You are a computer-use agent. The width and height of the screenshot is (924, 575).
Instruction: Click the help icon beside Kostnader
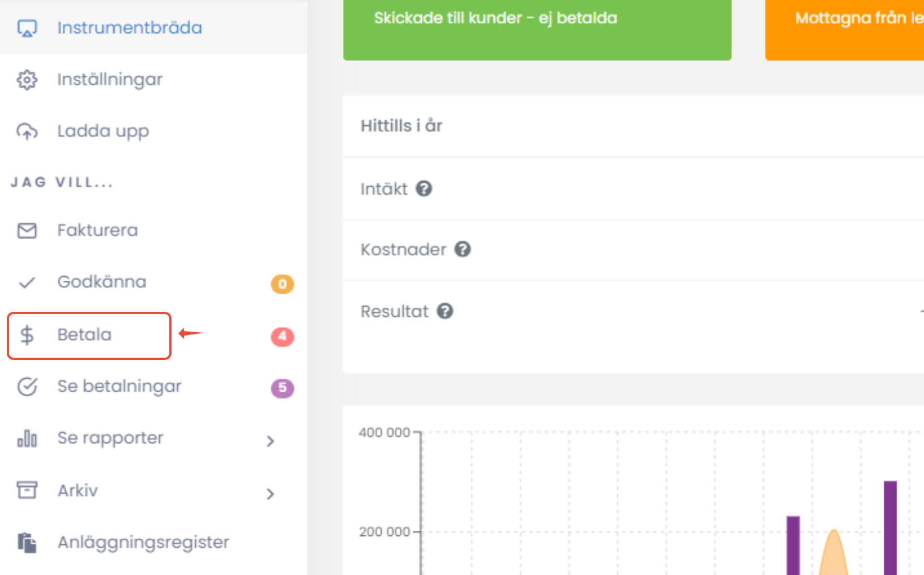pyautogui.click(x=463, y=249)
